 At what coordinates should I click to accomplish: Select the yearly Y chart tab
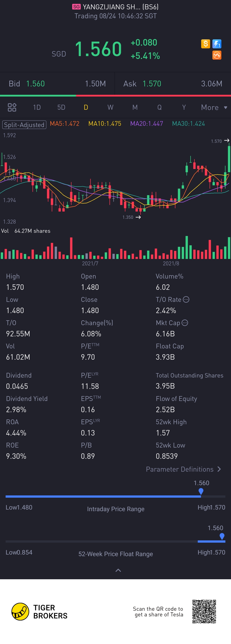click(x=184, y=107)
